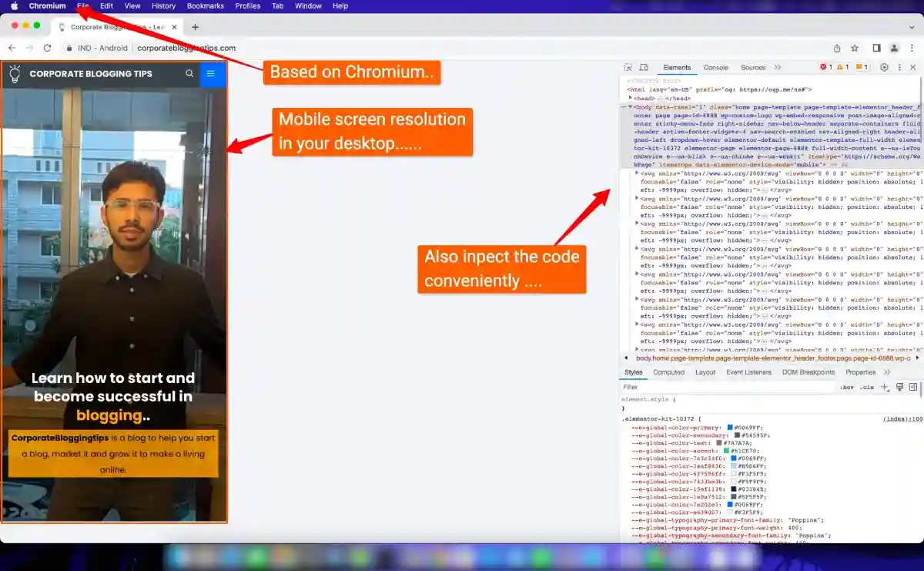Reload the page with the refresh button

[x=47, y=48]
